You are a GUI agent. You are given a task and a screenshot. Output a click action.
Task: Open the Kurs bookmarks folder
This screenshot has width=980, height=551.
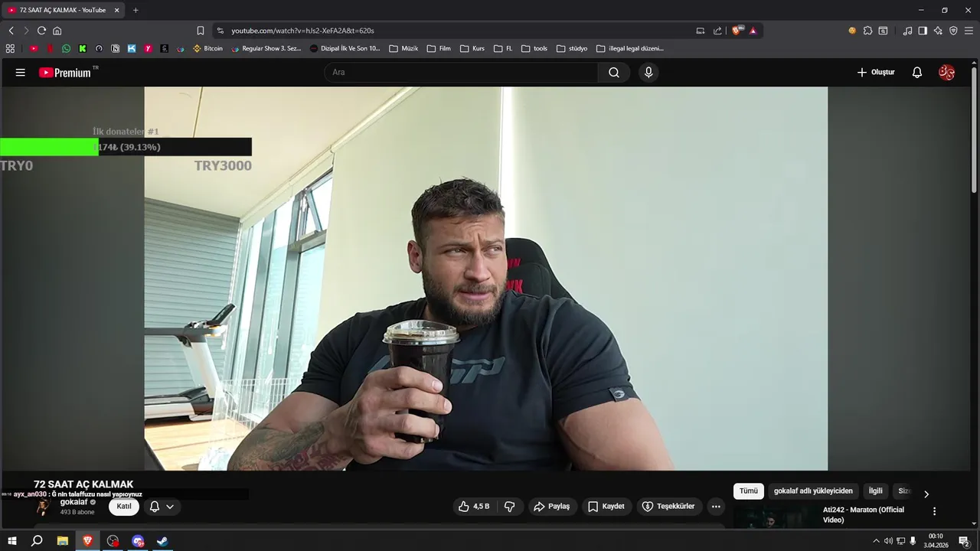coord(472,48)
